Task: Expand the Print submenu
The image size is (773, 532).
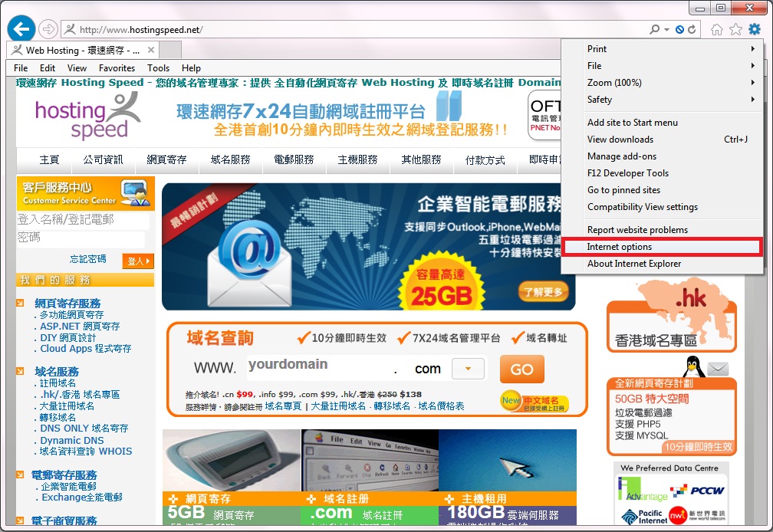Action: click(x=663, y=49)
